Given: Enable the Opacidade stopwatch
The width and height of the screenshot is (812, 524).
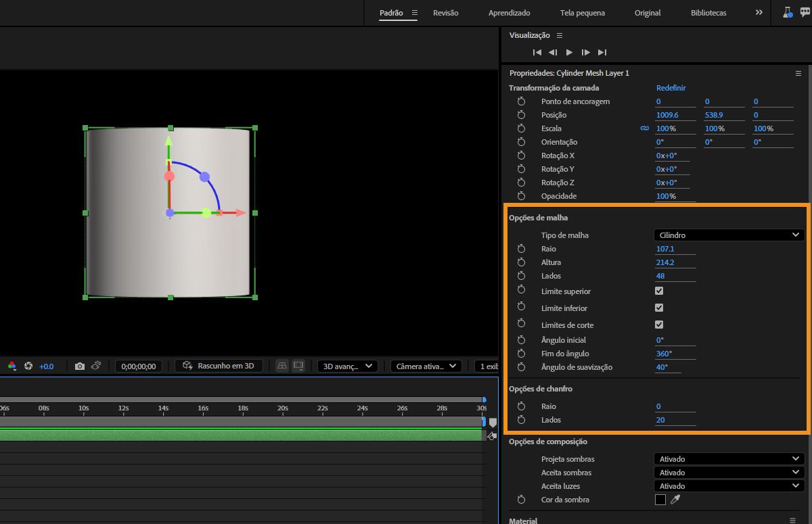Looking at the screenshot, I should point(521,196).
